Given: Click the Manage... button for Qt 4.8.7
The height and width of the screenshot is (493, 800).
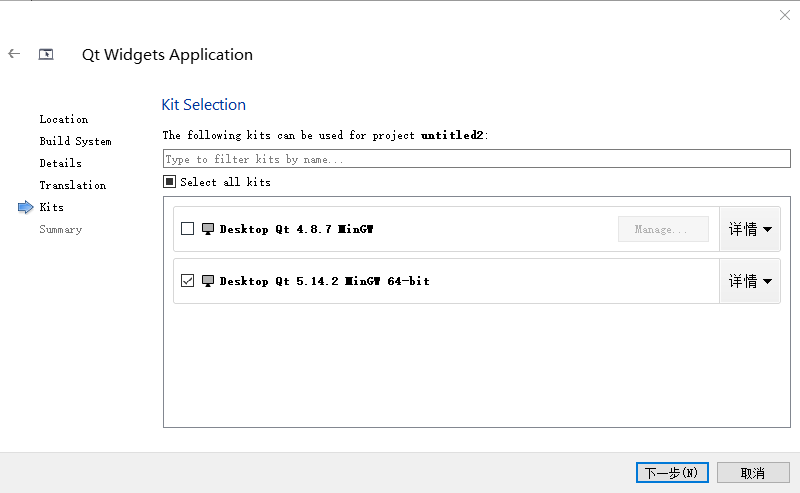Looking at the screenshot, I should point(663,229).
